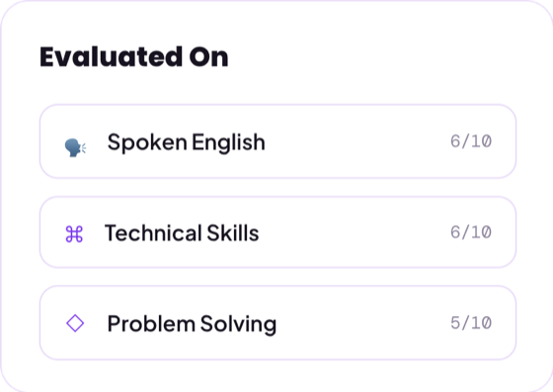Select the Spoken English label
Viewport: 553px width, 392px height.
(187, 143)
